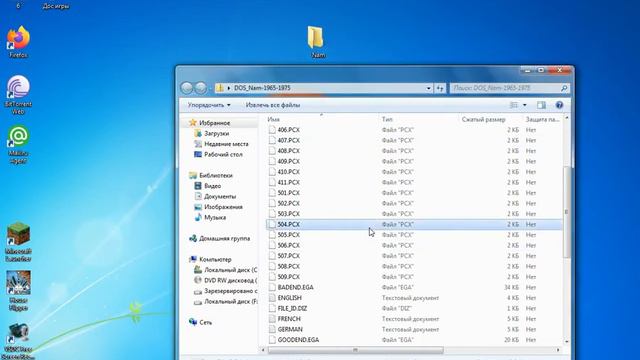Open Недавние места in the sidebar
The width and height of the screenshot is (640, 360).
pos(226,144)
